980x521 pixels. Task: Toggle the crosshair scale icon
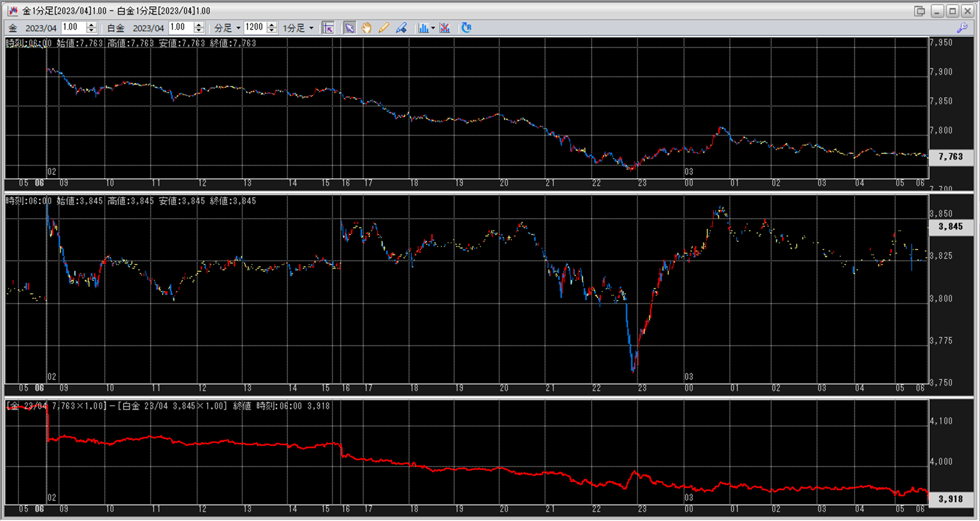click(x=328, y=28)
